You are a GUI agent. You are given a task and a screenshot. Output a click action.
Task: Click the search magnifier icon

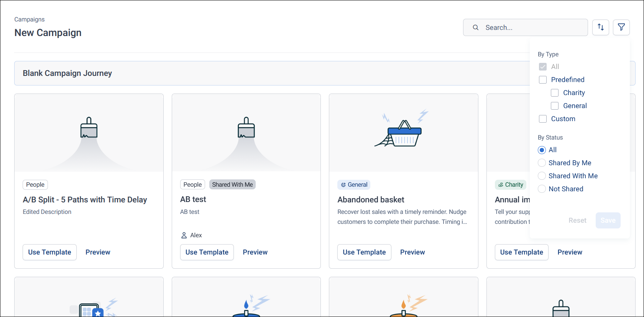click(476, 28)
